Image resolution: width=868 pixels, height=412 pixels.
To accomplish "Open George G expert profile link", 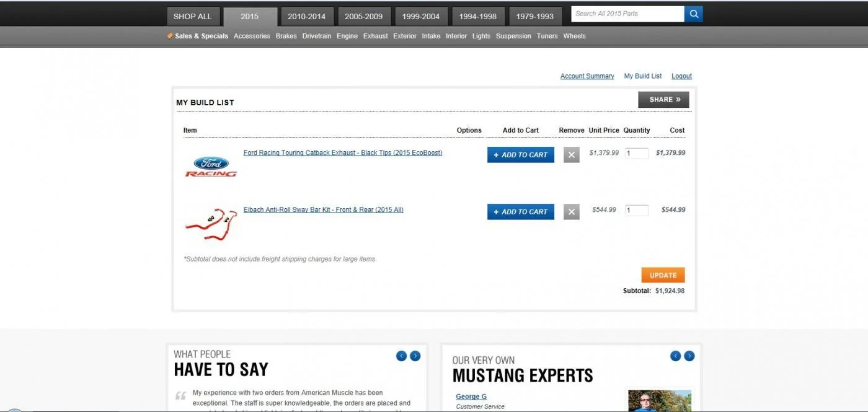I will pyautogui.click(x=471, y=397).
